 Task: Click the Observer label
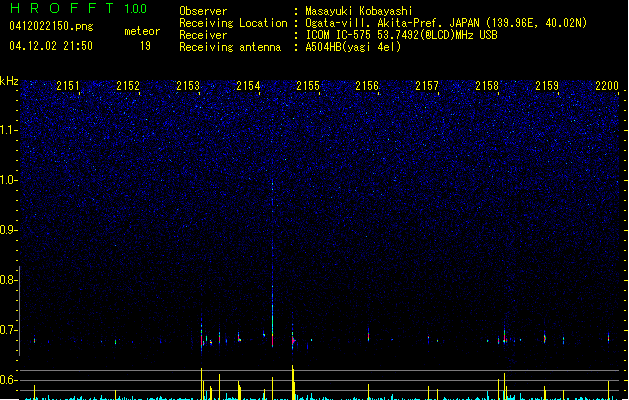pyautogui.click(x=203, y=11)
